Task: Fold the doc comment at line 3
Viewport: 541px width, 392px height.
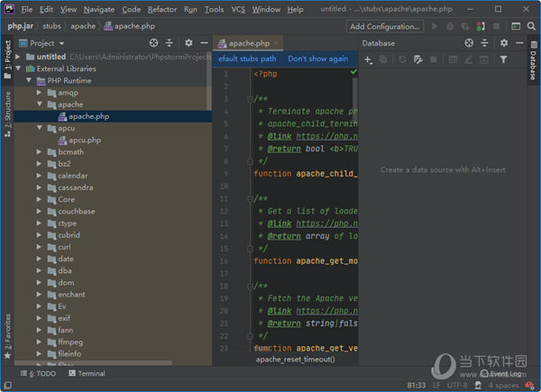Action: 250,99
